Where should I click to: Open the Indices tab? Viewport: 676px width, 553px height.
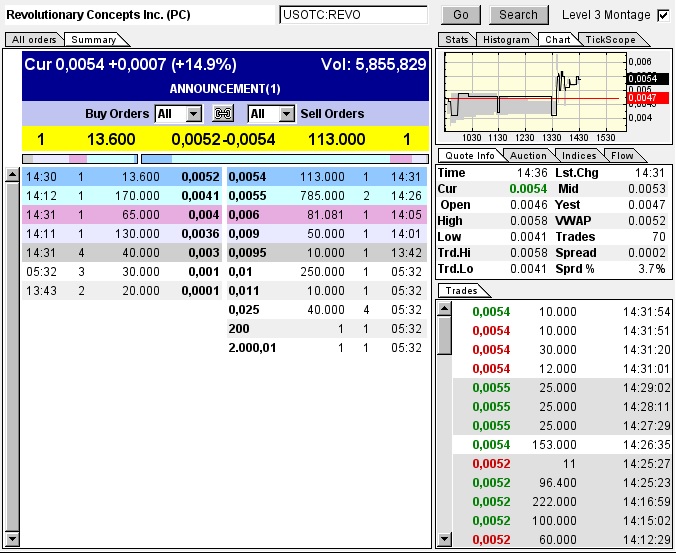[579, 156]
